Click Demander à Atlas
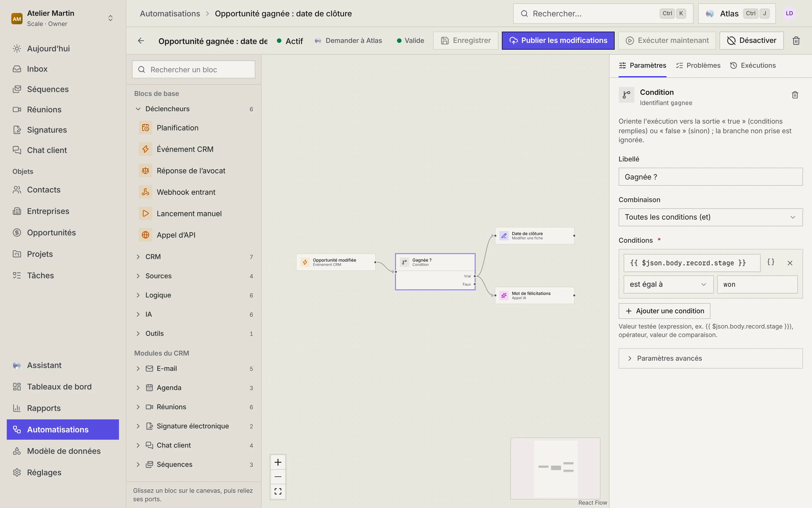This screenshot has width=812, height=508. coord(348,41)
